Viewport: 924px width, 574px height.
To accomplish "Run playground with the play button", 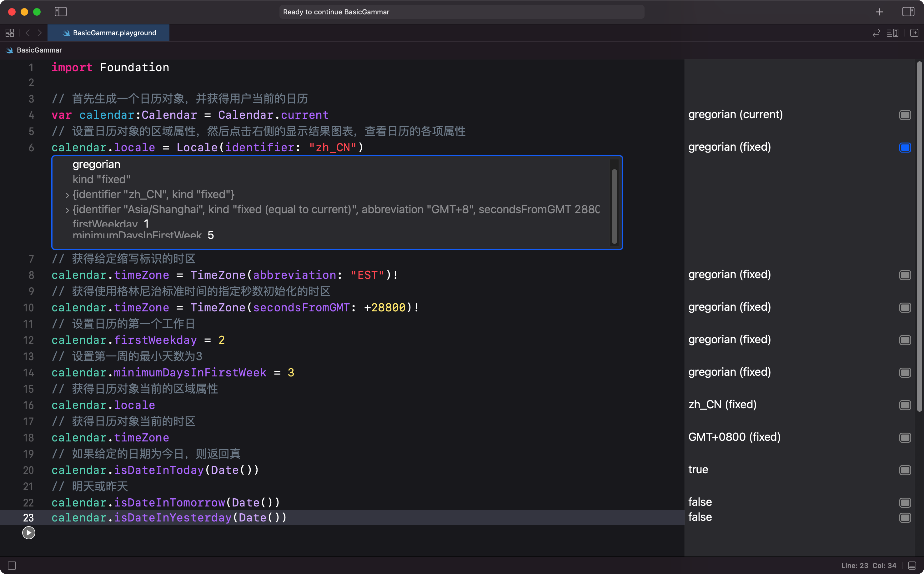I will coord(28,533).
